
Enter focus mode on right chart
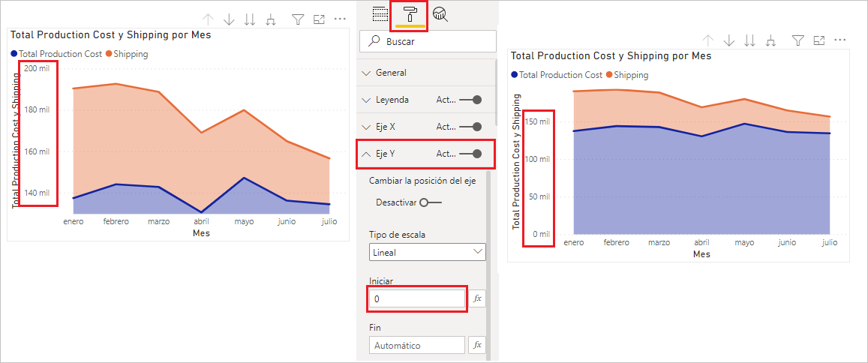(x=818, y=40)
